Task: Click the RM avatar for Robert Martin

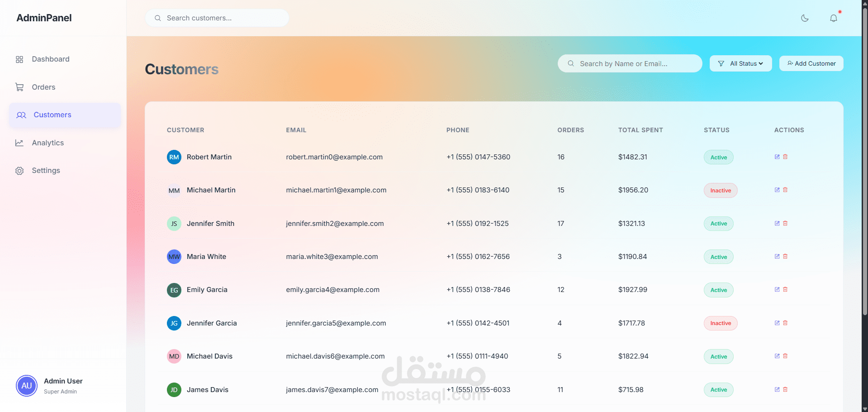Action: pyautogui.click(x=174, y=157)
